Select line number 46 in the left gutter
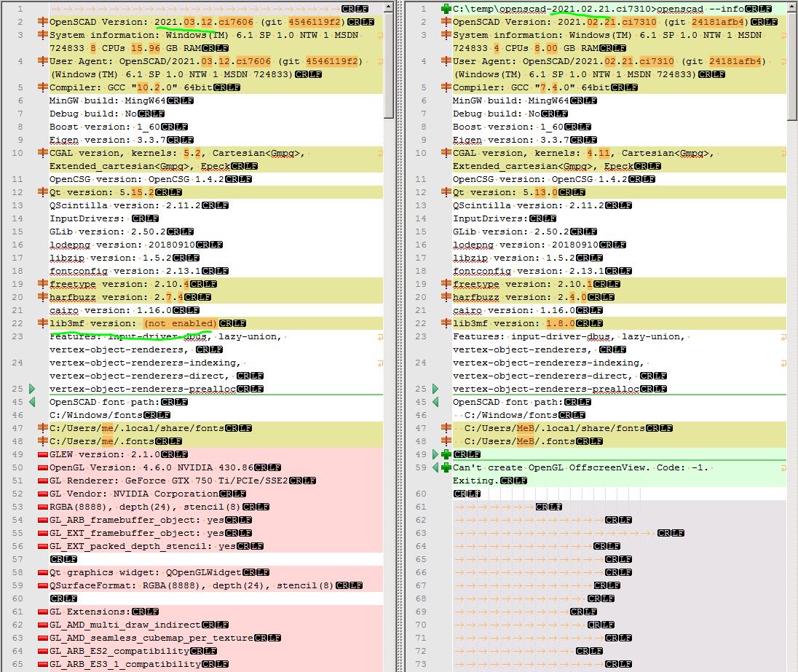This screenshot has height=672, width=798. (x=17, y=415)
